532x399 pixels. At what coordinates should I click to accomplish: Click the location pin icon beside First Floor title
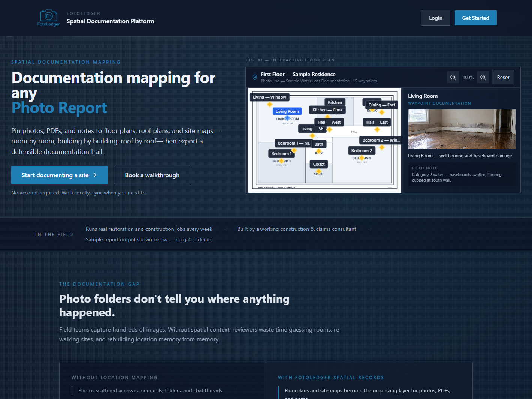255,77
